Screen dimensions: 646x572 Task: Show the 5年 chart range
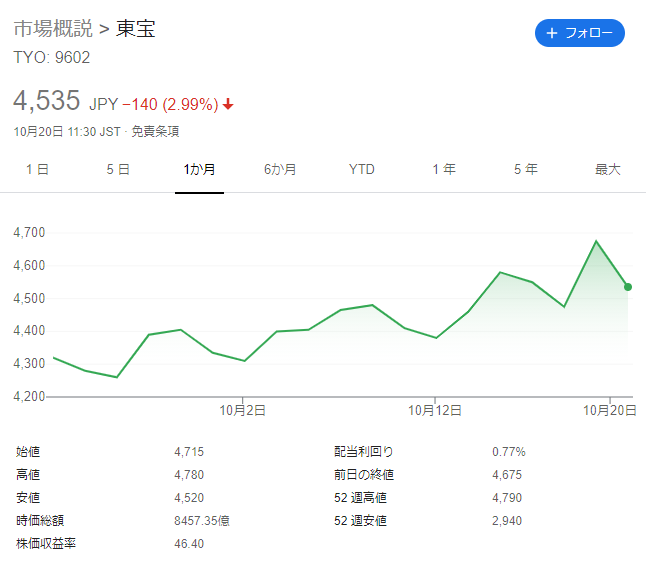pos(526,169)
